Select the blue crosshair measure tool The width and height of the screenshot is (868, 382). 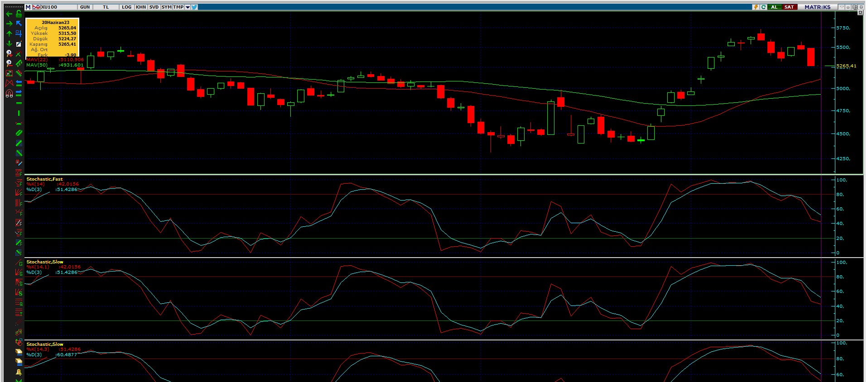coord(19,33)
